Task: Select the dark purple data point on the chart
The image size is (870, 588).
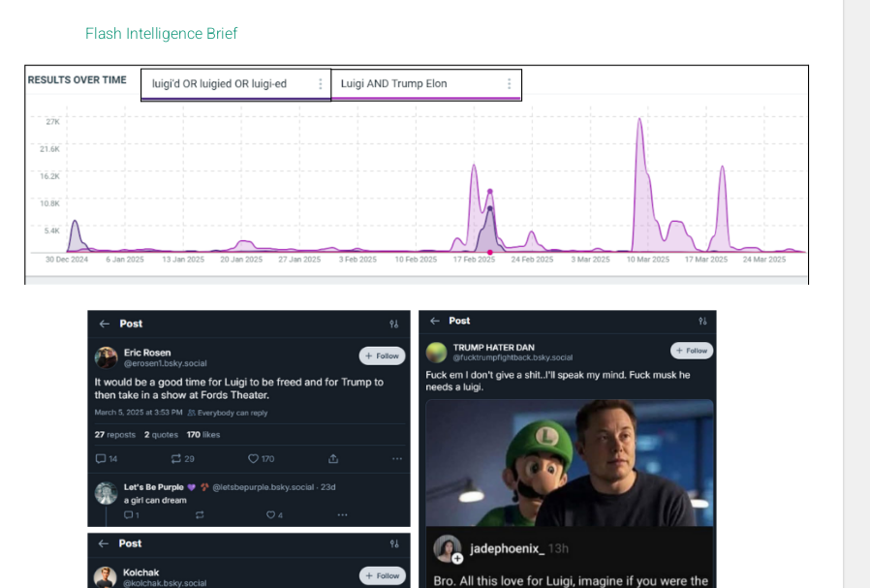Action: [x=490, y=209]
